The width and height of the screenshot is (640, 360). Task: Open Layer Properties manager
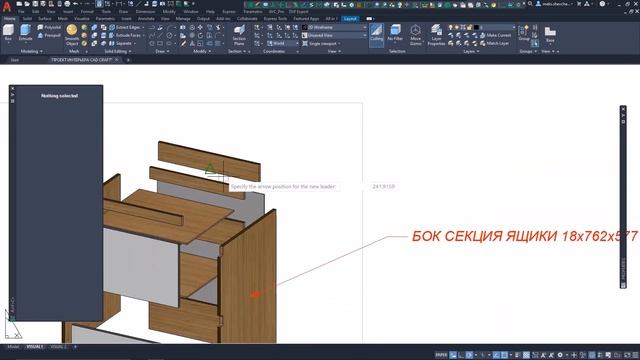(436, 35)
